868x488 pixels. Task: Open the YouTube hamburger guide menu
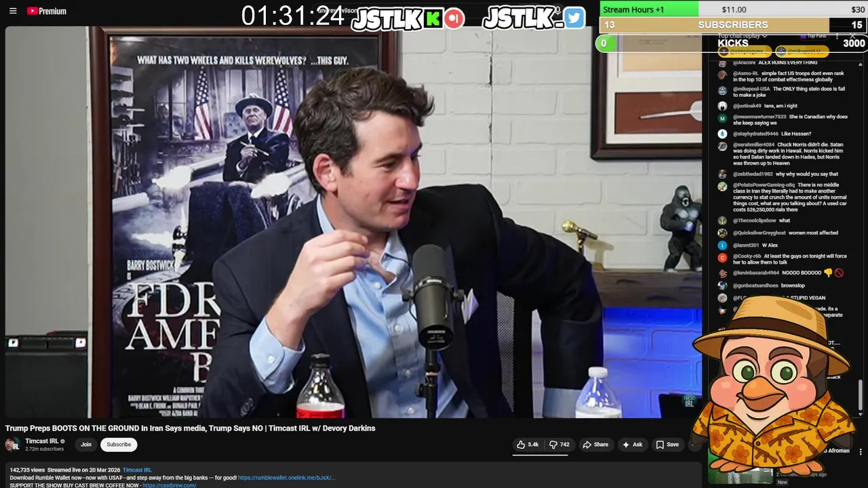tap(13, 11)
